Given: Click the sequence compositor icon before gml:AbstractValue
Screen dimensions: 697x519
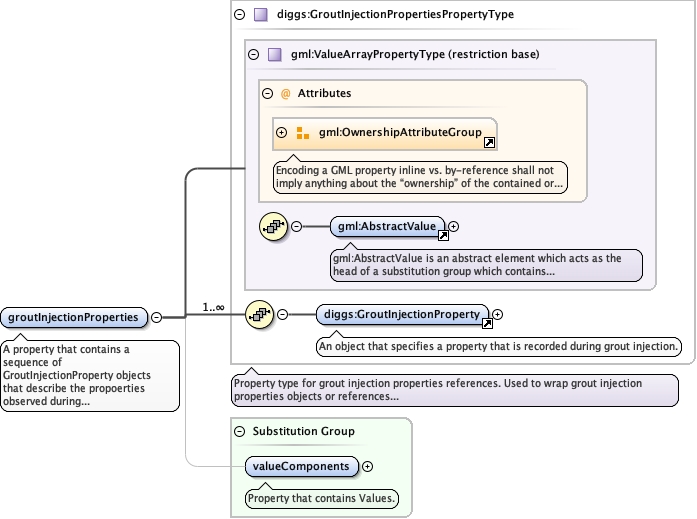Looking at the screenshot, I should 273,226.
